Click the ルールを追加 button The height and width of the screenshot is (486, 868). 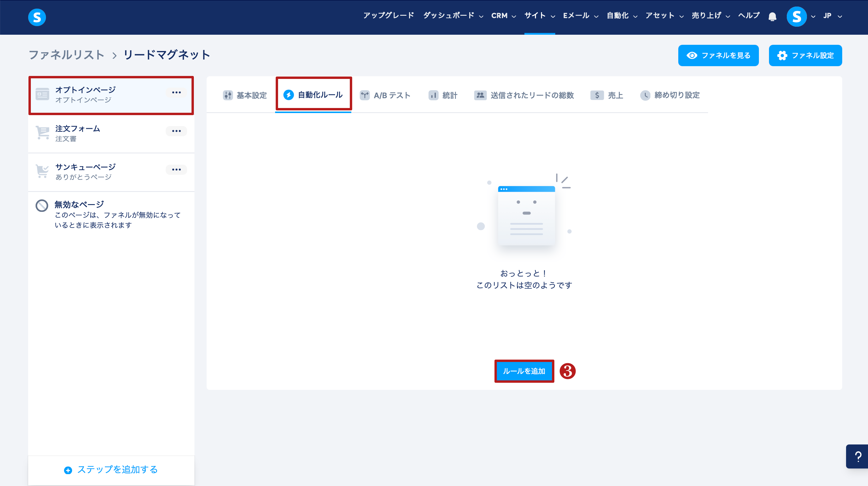524,371
